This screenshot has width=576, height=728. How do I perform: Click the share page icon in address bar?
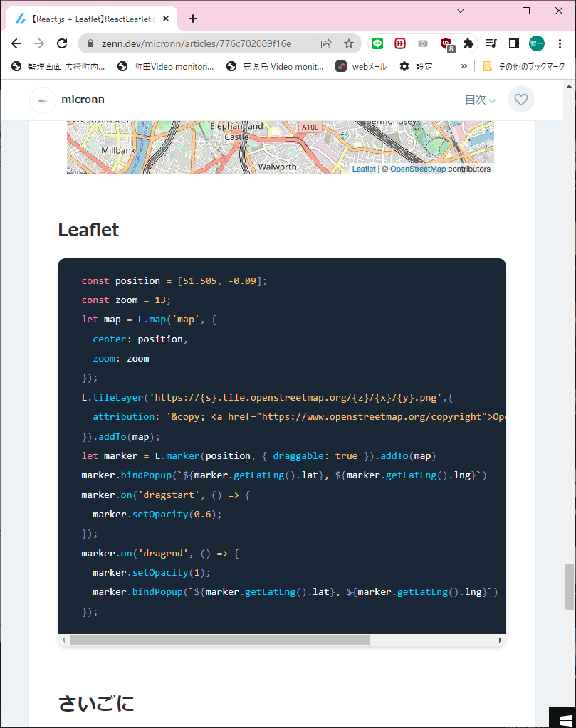click(326, 43)
